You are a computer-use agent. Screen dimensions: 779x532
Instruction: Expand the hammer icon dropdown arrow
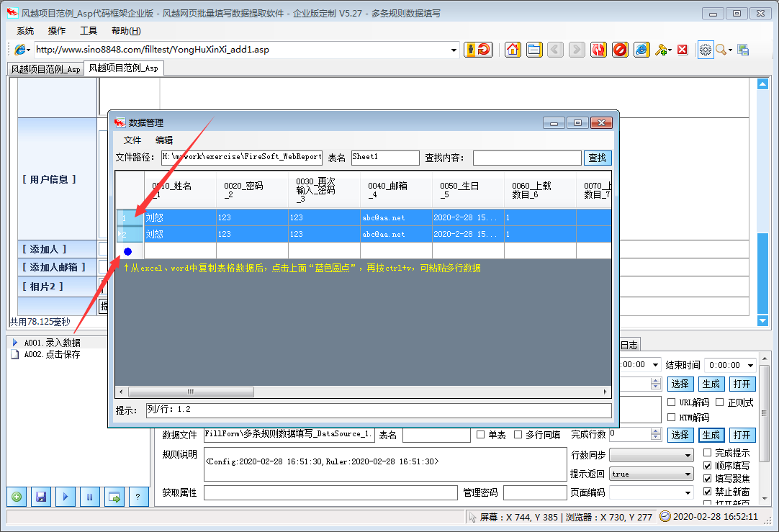[x=670, y=50]
